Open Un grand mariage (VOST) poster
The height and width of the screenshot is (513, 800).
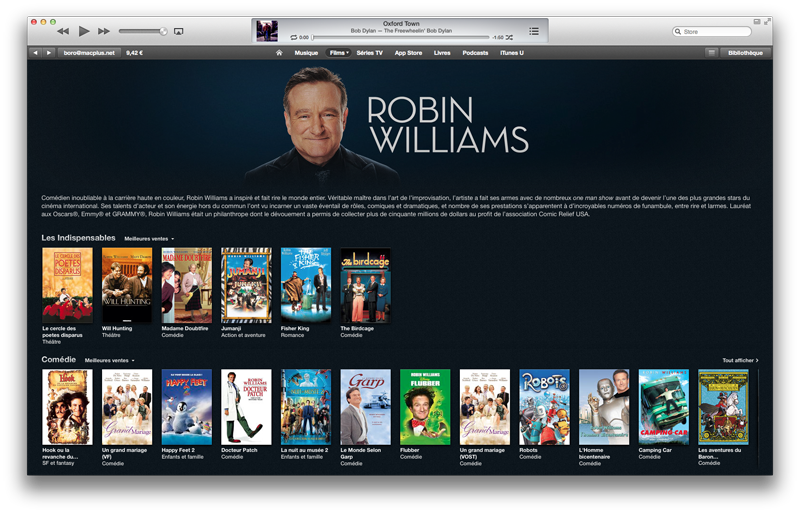coord(485,407)
